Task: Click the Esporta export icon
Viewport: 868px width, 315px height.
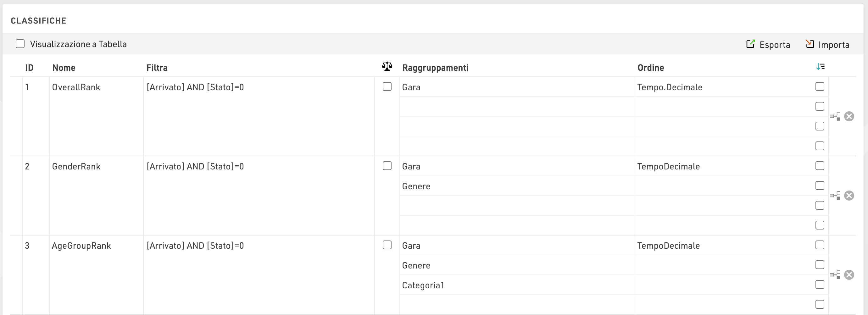Action: pos(750,44)
